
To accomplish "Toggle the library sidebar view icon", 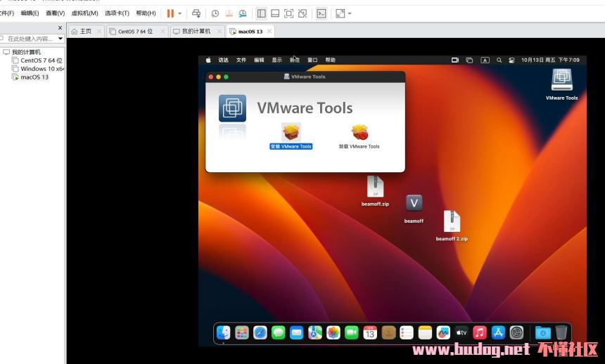I will coord(261,13).
